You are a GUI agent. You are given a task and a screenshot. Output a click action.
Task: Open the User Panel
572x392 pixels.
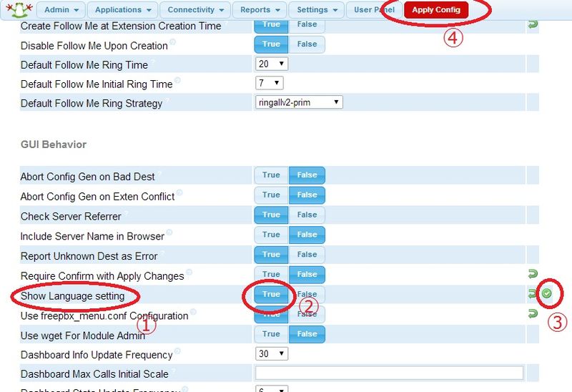[374, 10]
